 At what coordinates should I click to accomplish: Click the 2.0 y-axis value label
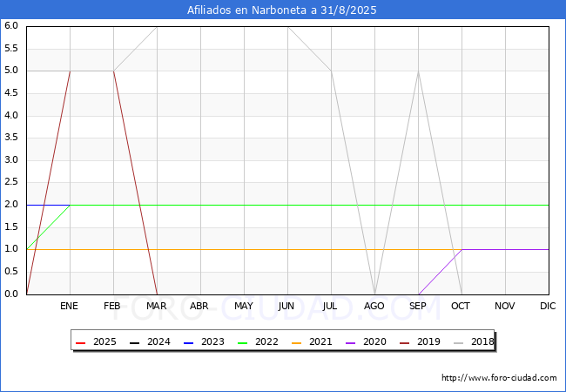(11, 205)
